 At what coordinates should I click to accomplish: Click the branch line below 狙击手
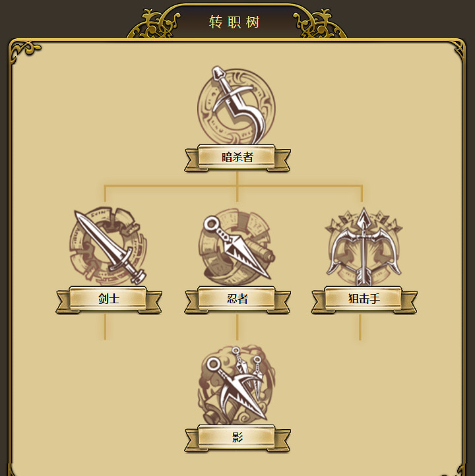pos(360,327)
